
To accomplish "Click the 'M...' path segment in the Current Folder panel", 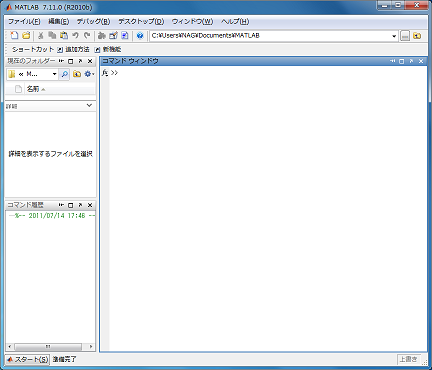I will click(x=32, y=74).
